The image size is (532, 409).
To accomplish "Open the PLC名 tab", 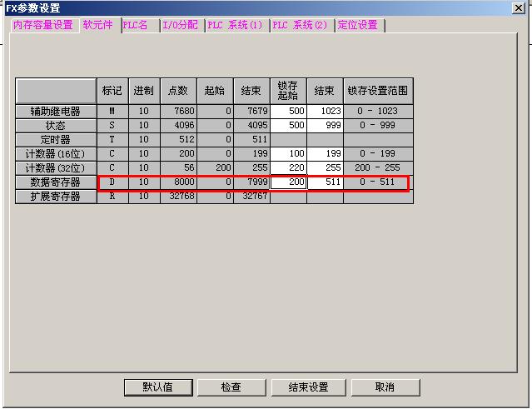I will coord(138,25).
